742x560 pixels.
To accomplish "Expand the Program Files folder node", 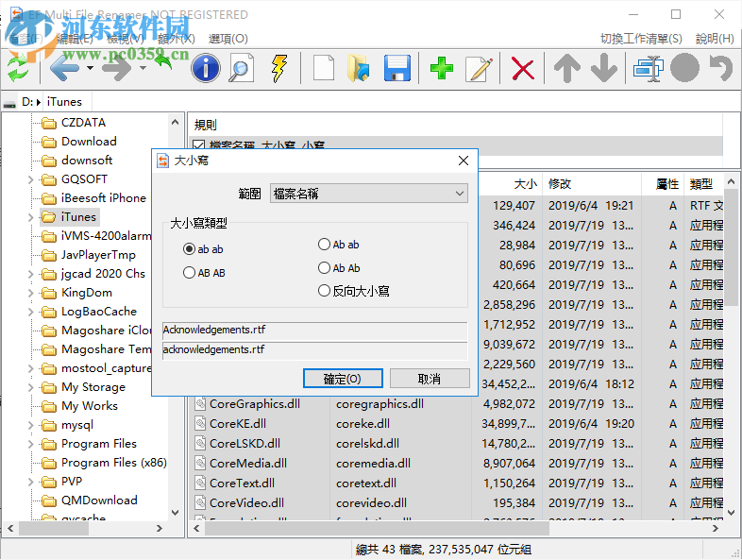I will 31,444.
